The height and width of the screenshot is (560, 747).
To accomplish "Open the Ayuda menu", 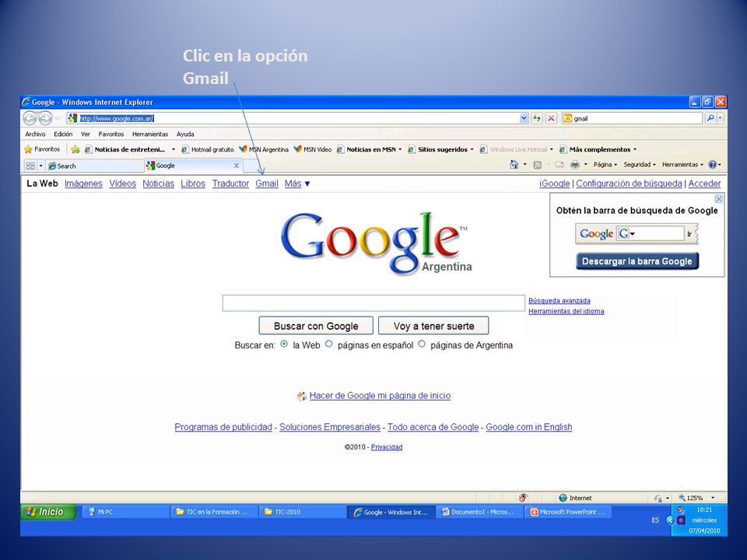I will click(x=185, y=135).
